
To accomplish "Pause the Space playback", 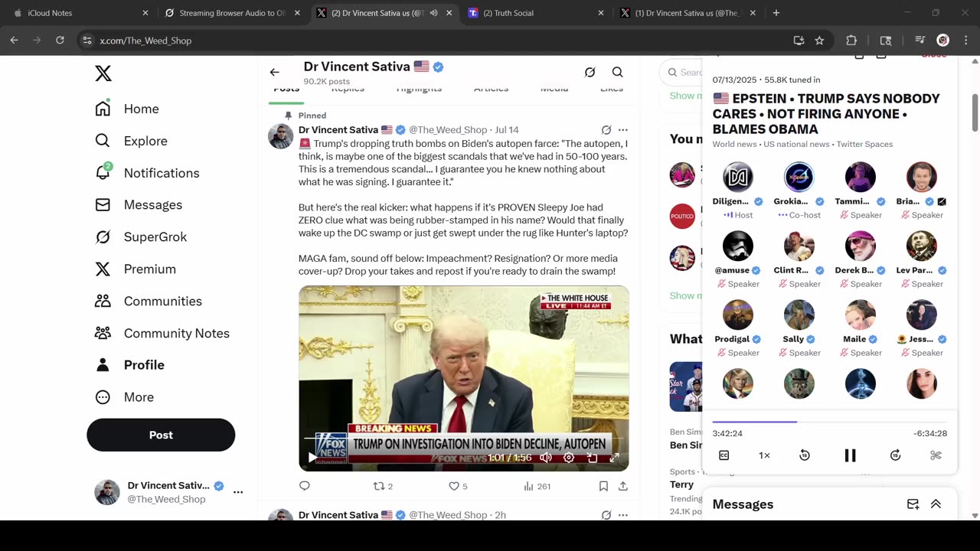I will (x=850, y=455).
